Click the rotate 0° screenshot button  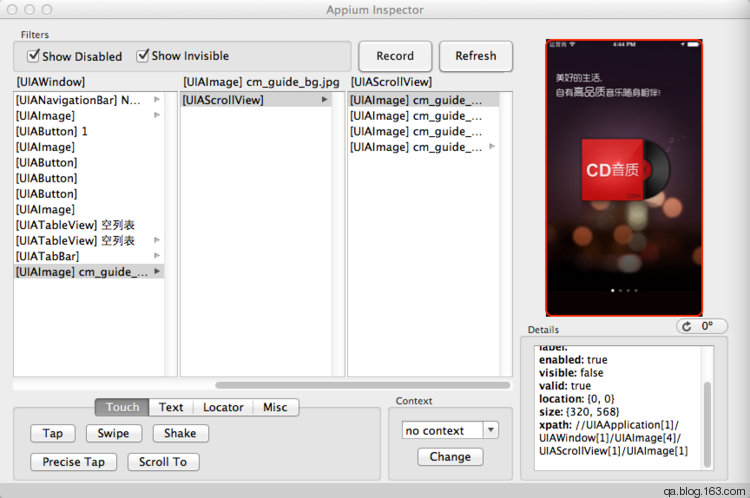point(702,326)
